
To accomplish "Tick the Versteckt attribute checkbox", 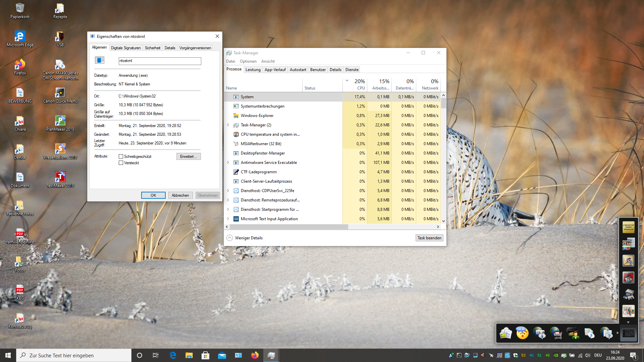I will [121, 163].
